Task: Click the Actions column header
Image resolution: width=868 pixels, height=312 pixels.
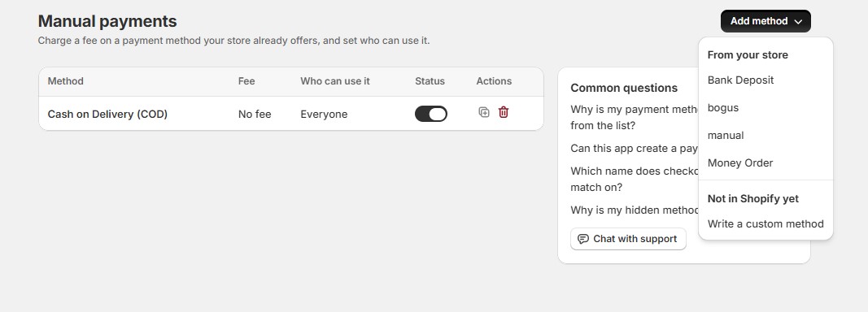Action: (x=494, y=81)
